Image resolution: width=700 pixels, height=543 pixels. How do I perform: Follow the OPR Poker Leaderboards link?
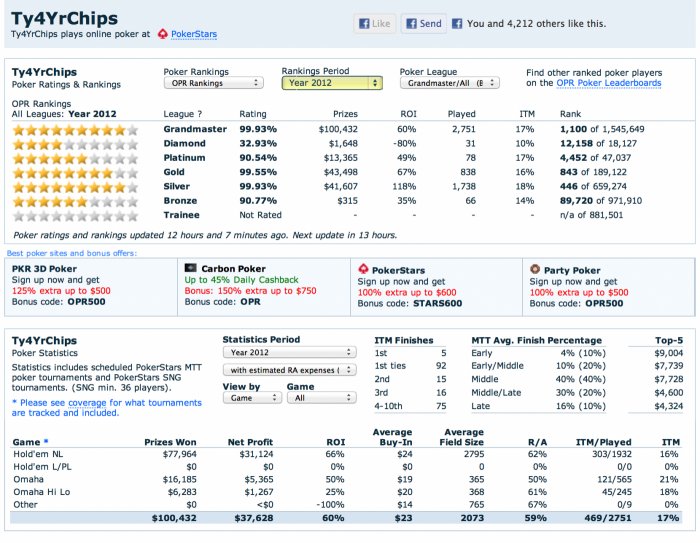coord(609,83)
